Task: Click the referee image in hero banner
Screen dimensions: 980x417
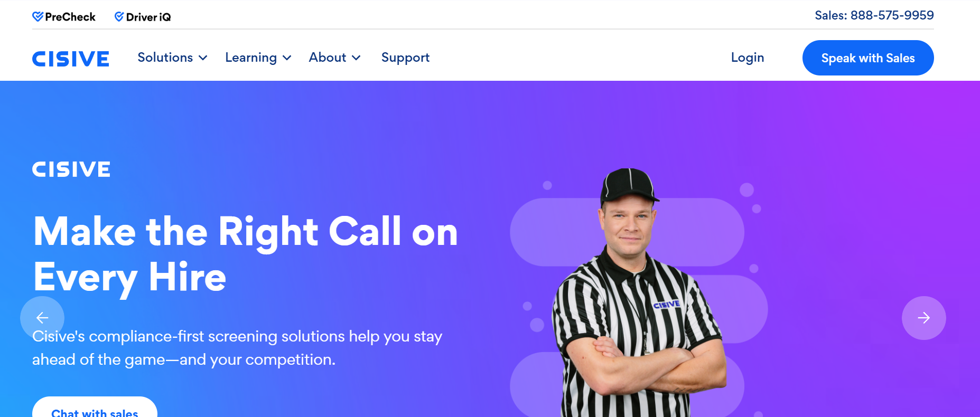Action: point(637,293)
